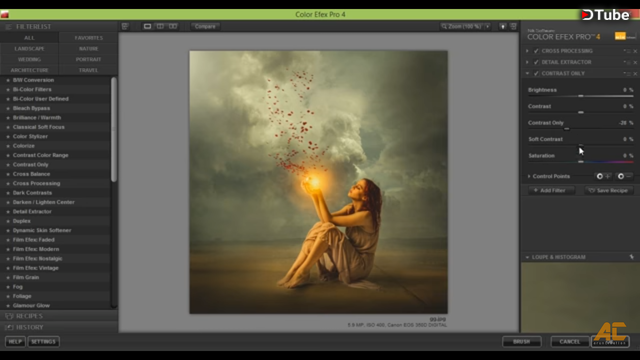The height and width of the screenshot is (360, 640).
Task: Favorite the Colorize filter star
Action: pos(8,146)
